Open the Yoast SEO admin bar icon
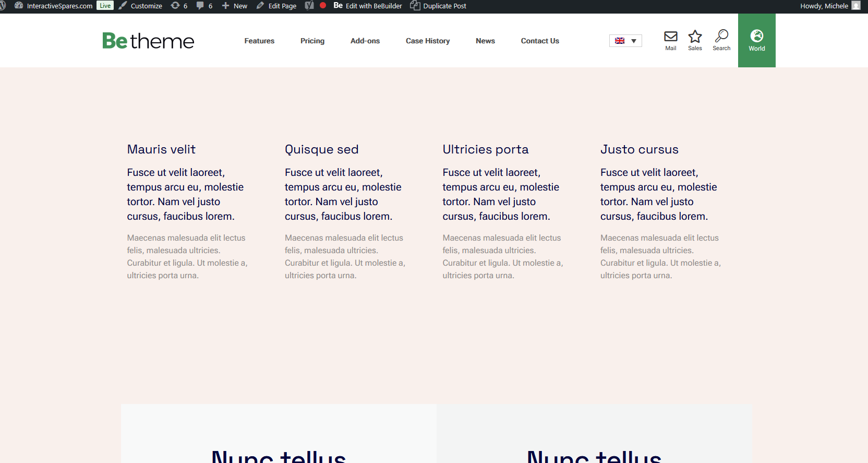 309,6
